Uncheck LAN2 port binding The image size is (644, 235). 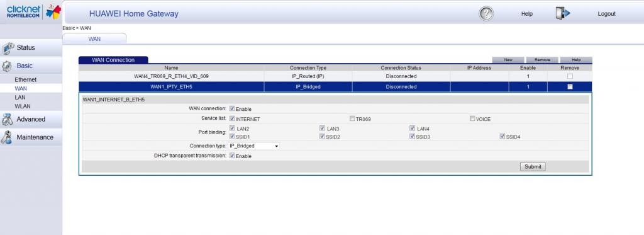pos(233,129)
